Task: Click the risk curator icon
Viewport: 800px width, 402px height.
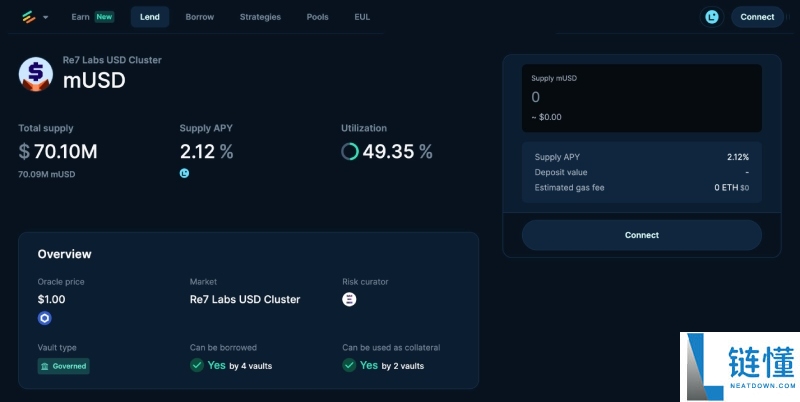Action: [349, 299]
